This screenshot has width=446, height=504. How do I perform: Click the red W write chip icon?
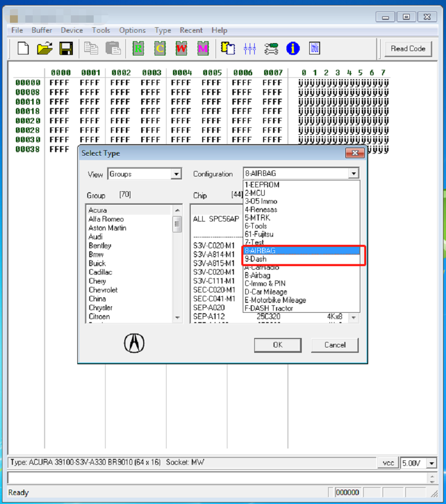point(181,49)
